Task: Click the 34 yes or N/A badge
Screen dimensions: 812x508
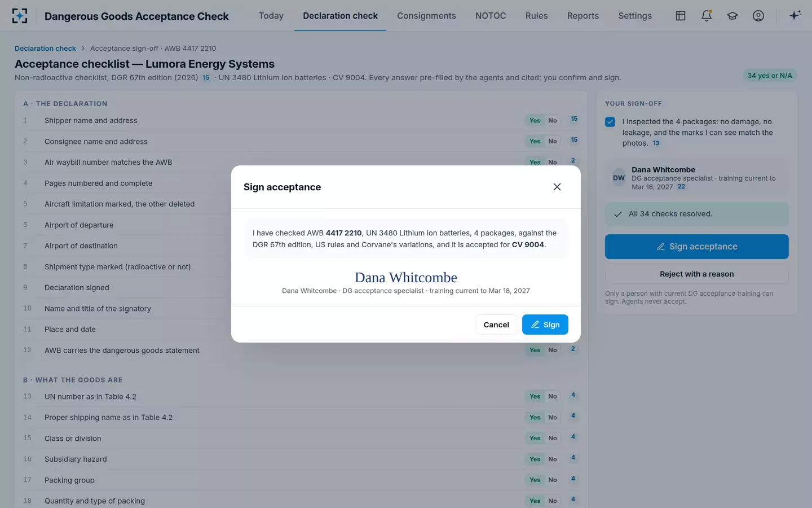Action: (x=770, y=76)
